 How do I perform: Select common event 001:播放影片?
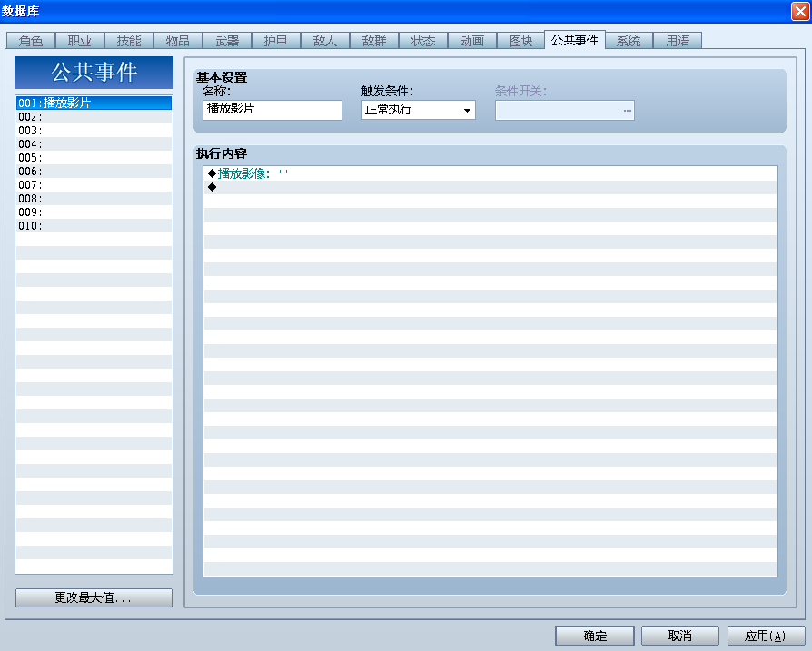pos(94,103)
